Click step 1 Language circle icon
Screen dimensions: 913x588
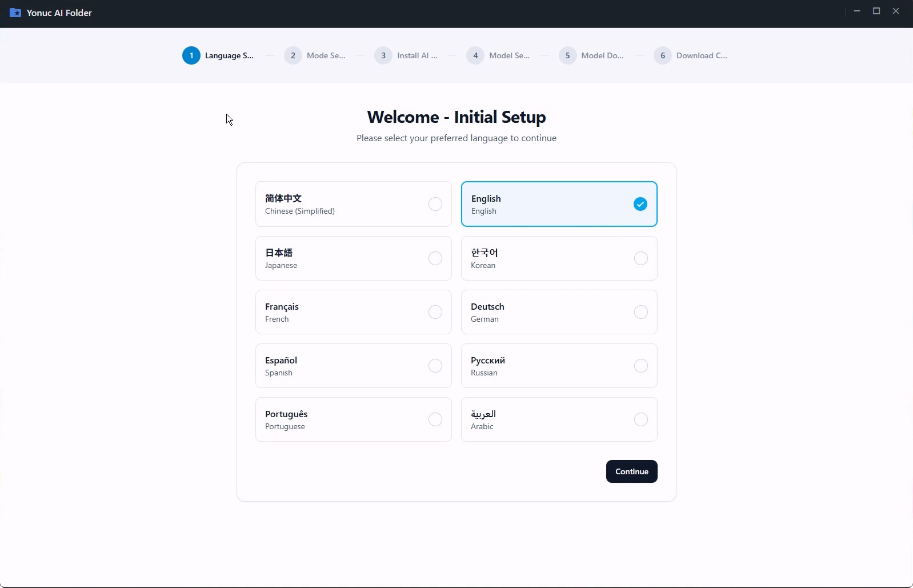(191, 55)
